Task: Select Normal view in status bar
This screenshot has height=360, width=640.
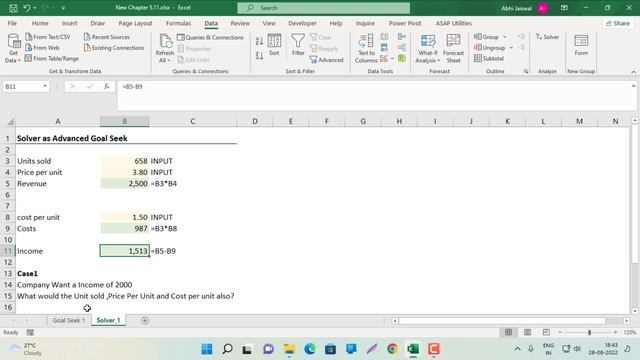Action: pyautogui.click(x=508, y=332)
